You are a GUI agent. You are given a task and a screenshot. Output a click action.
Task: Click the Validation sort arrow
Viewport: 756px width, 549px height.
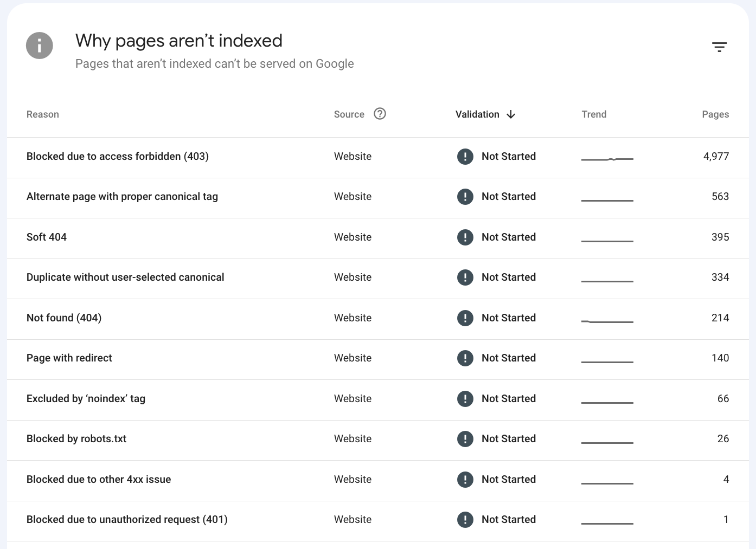511,114
